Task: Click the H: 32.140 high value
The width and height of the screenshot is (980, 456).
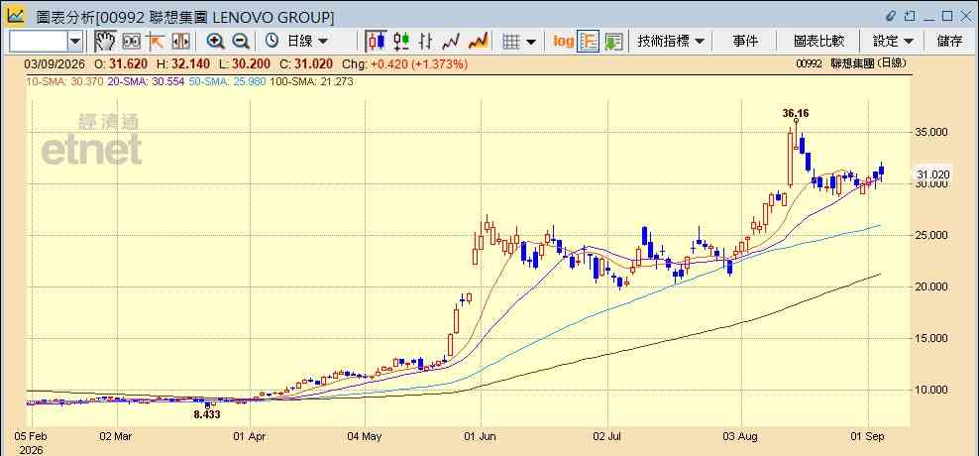Action: coord(183,63)
